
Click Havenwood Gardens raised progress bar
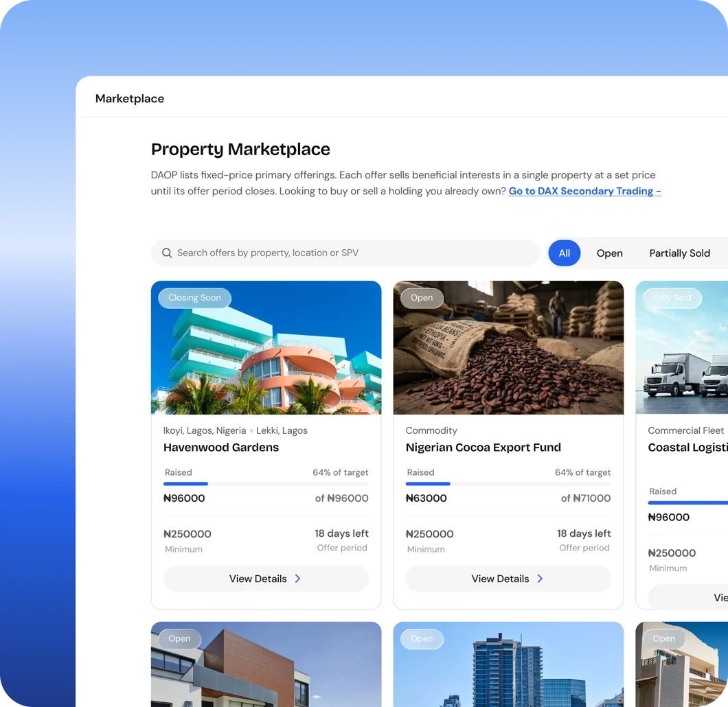266,484
